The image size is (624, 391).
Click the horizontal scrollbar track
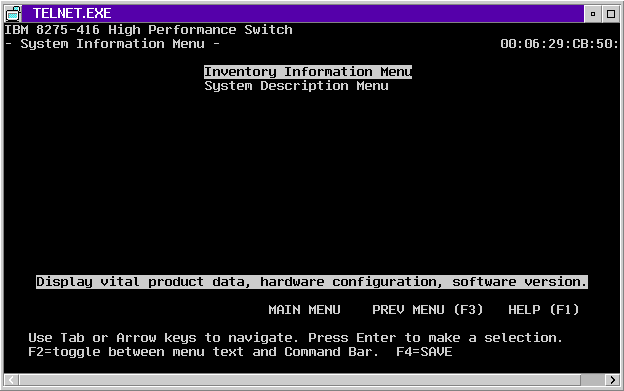tap(312, 380)
